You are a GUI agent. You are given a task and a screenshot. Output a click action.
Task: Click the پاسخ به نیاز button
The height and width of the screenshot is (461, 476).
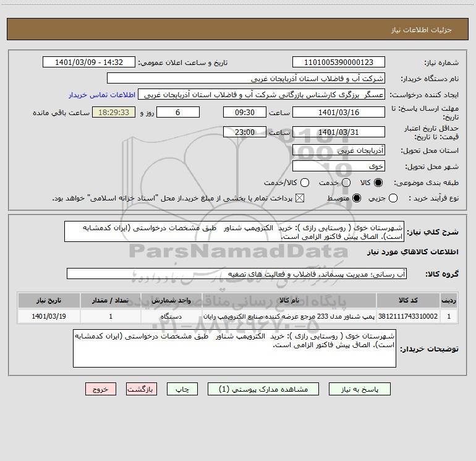point(360,389)
